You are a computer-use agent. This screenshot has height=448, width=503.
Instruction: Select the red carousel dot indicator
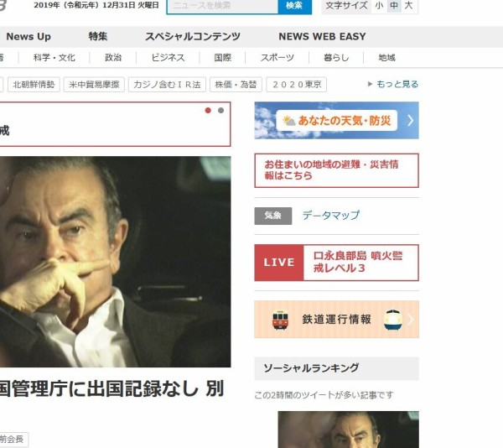click(208, 111)
